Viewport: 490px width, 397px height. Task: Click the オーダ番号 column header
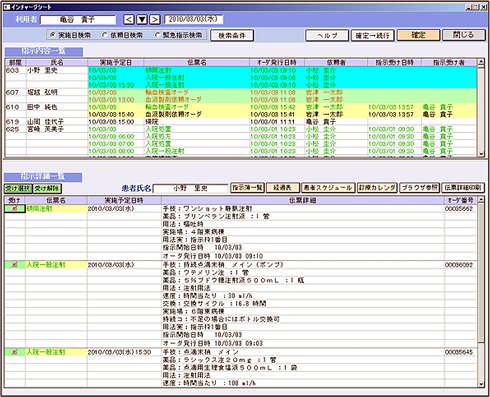click(x=461, y=200)
